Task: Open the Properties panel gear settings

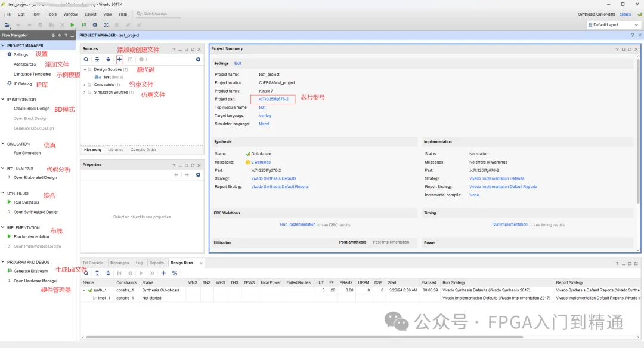Action: coord(198,175)
